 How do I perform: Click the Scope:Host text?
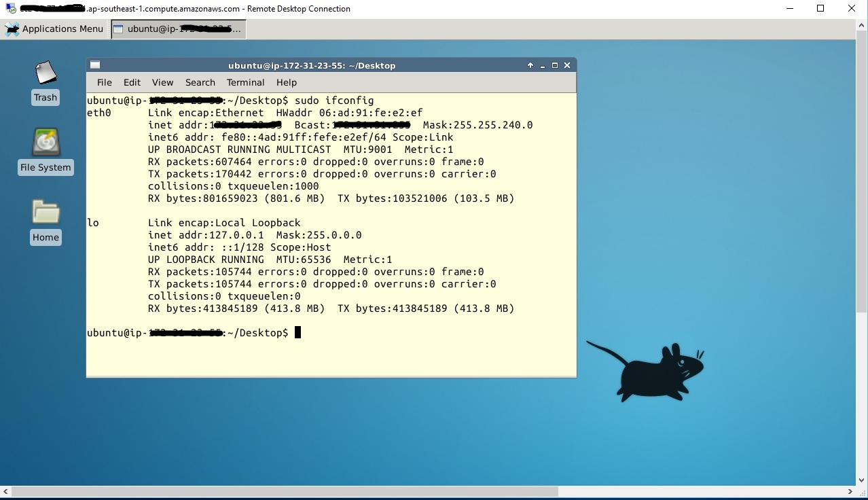pos(301,247)
